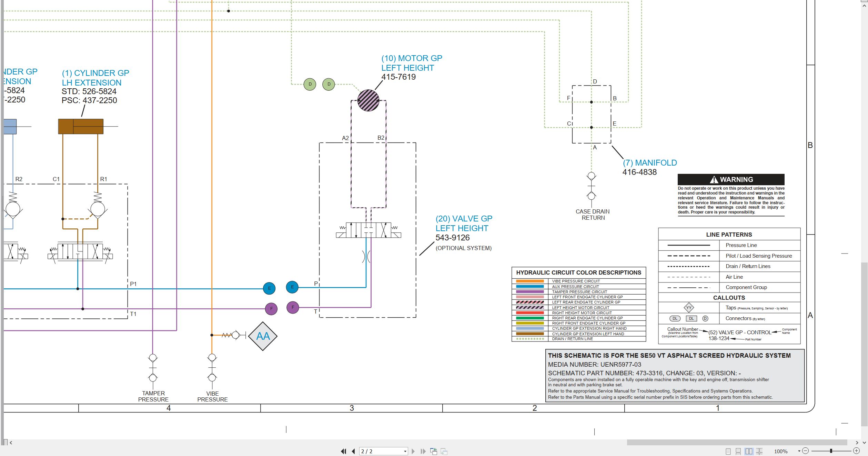This screenshot has height=456, width=868.
Task: Click the (OPTIONAL SYSTEM) note
Action: (463, 248)
